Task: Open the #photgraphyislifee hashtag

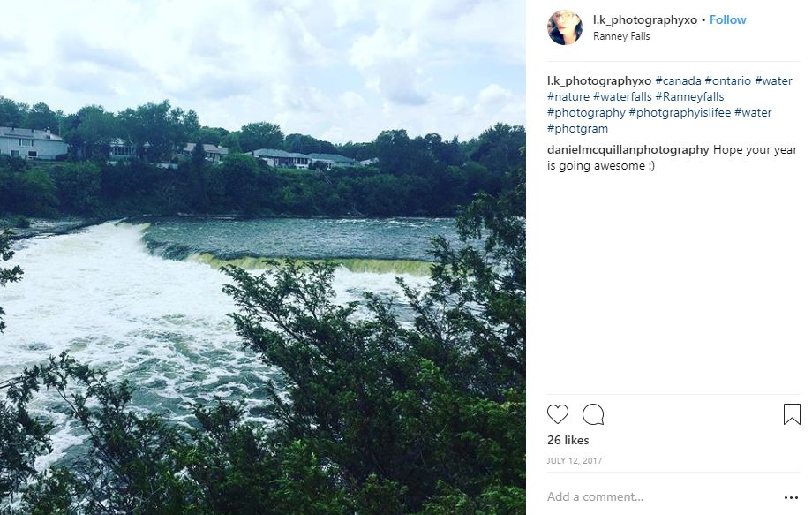Action: tap(680, 112)
